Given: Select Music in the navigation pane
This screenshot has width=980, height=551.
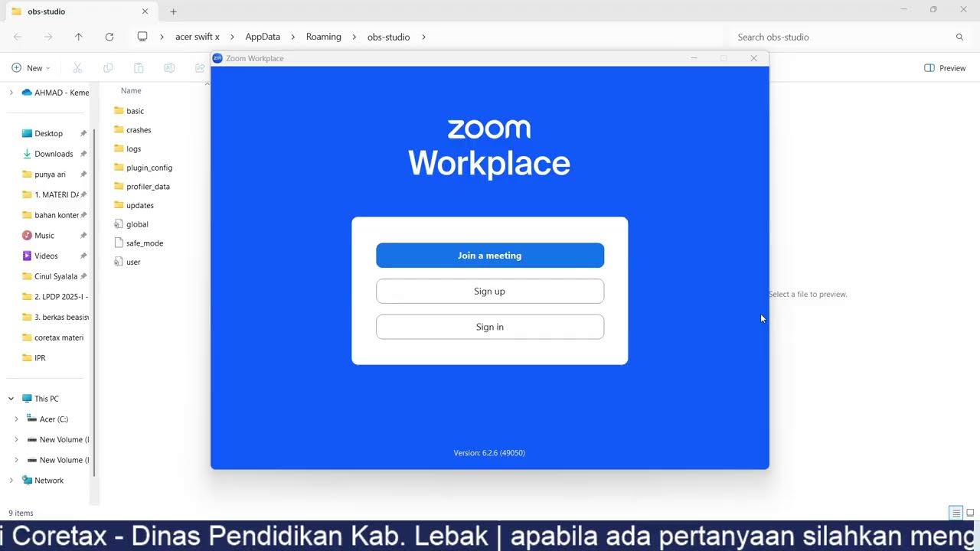Looking at the screenshot, I should point(44,236).
